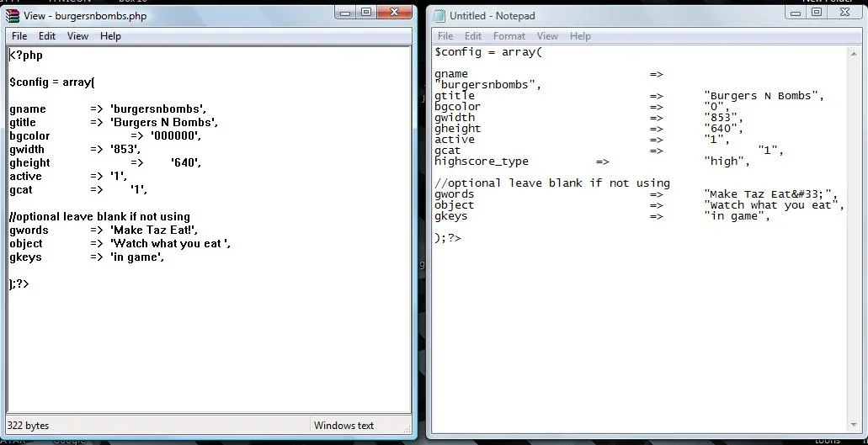Open File menu in burgersnbombs.php viewer
868x445 pixels.
click(19, 36)
